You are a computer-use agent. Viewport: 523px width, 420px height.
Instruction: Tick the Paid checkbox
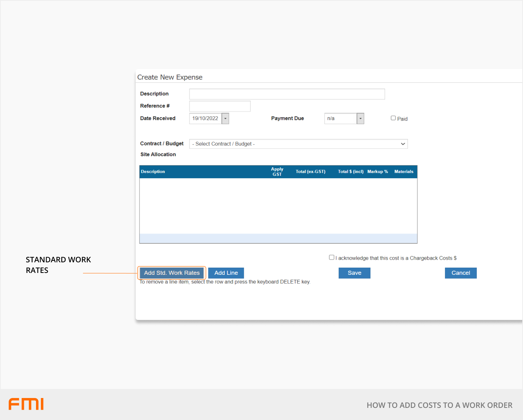[393, 118]
